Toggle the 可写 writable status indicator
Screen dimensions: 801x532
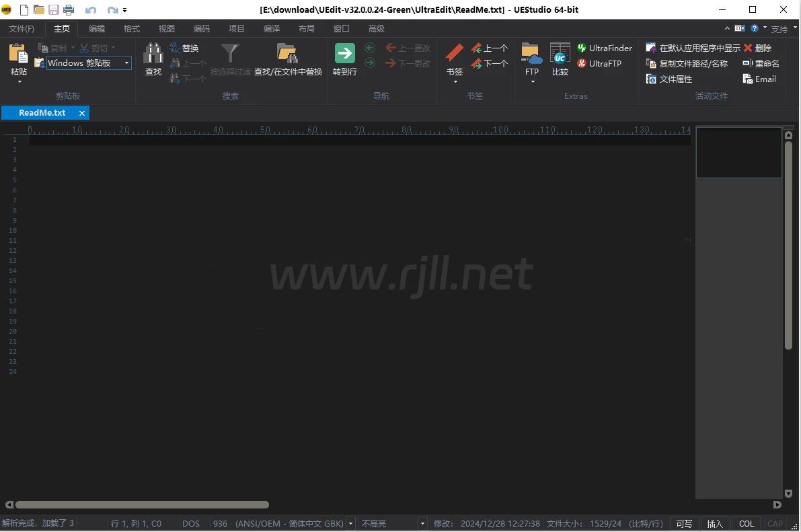coord(684,524)
